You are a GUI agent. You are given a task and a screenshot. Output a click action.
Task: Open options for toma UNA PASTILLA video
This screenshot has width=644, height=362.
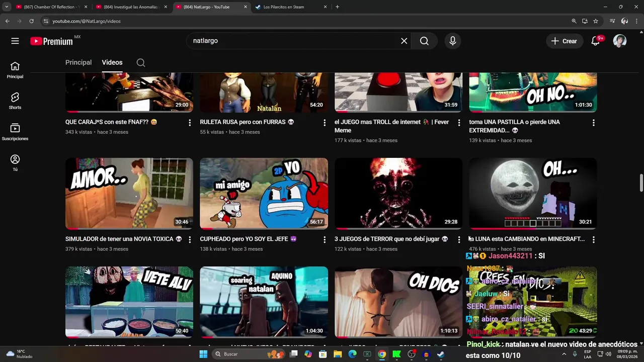[x=594, y=123]
